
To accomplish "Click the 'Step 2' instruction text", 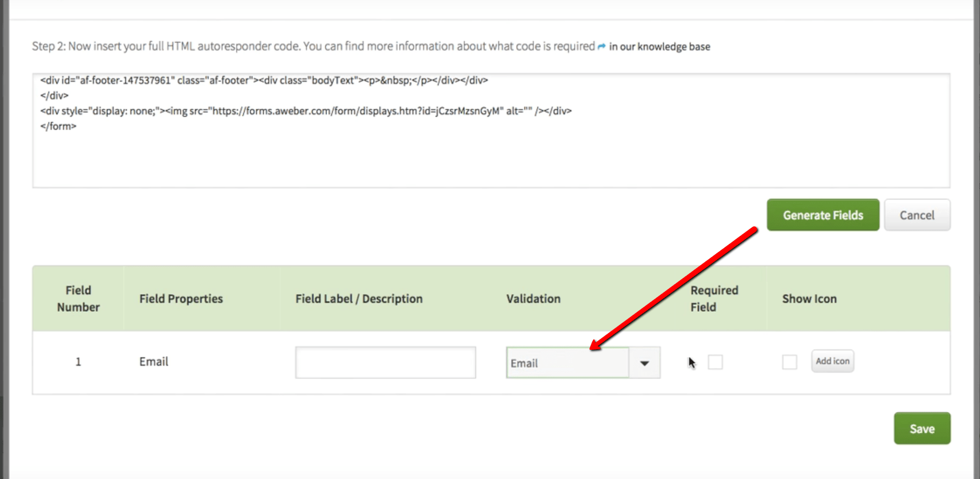I will coord(313,46).
